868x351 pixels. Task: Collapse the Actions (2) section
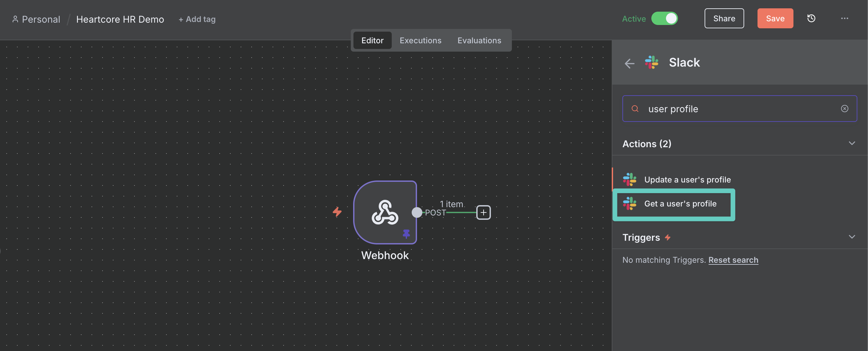[851, 144]
